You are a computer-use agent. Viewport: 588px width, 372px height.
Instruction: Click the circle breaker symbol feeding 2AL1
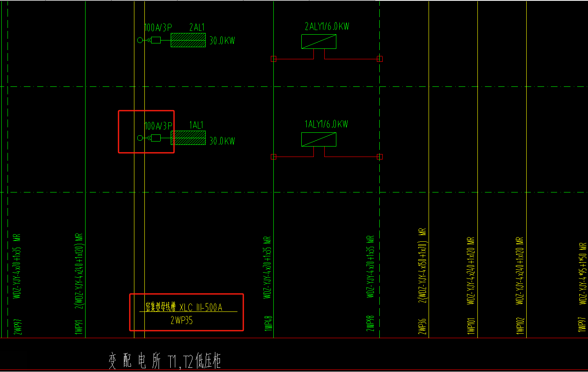coord(140,40)
